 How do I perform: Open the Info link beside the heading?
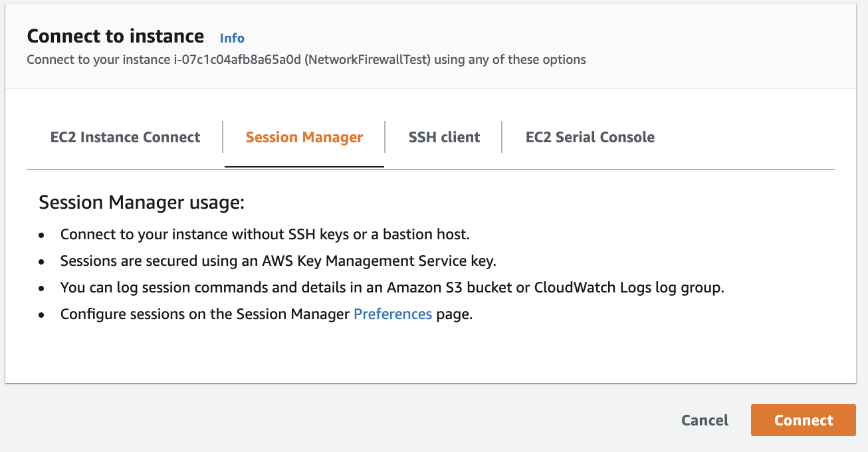[x=232, y=38]
